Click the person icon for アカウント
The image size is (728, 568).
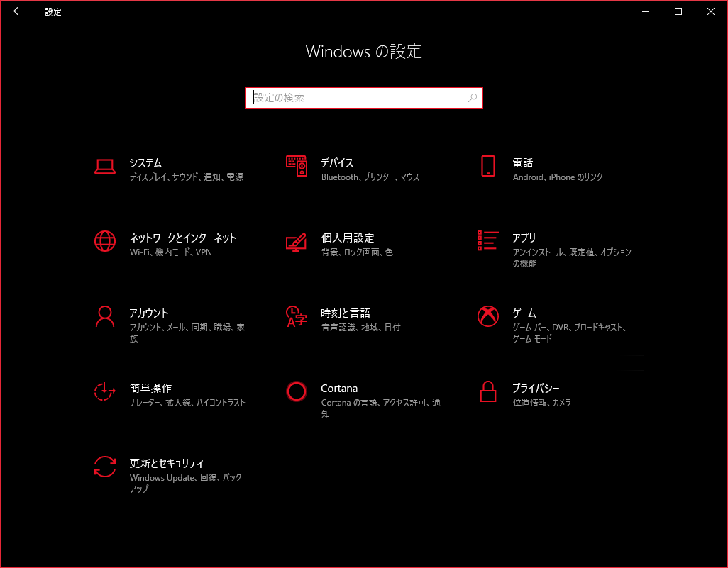[105, 316]
